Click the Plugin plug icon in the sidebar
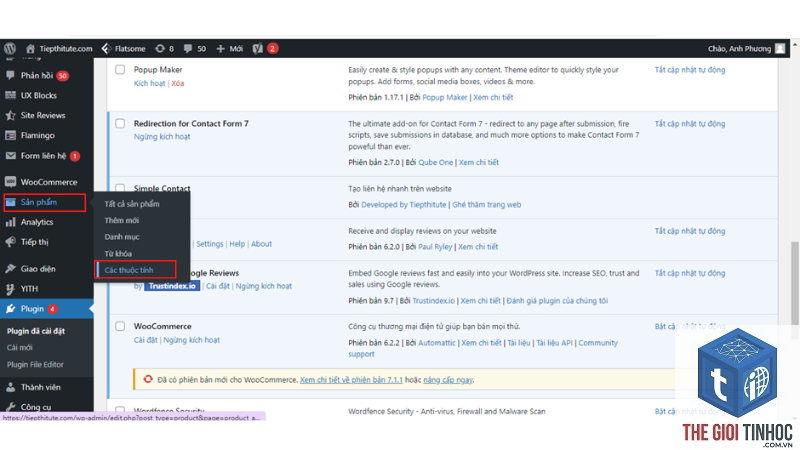 click(10, 309)
